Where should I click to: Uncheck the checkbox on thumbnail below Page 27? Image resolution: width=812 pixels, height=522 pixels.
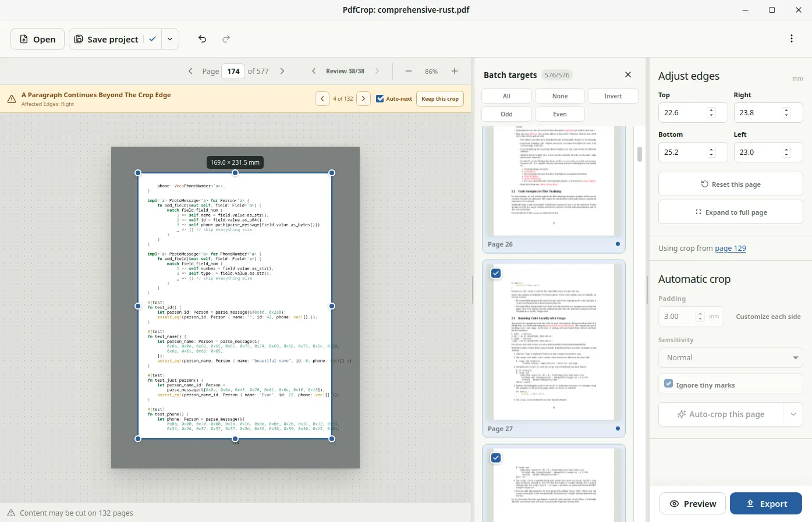point(496,458)
